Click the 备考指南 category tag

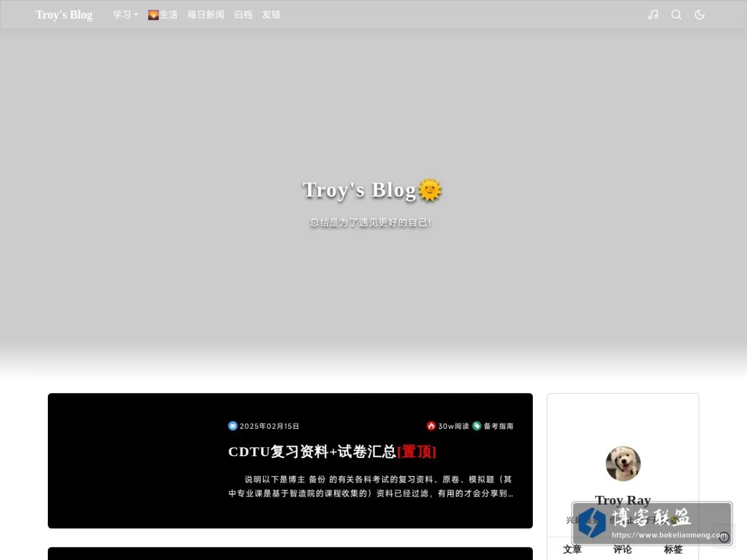coord(499,426)
